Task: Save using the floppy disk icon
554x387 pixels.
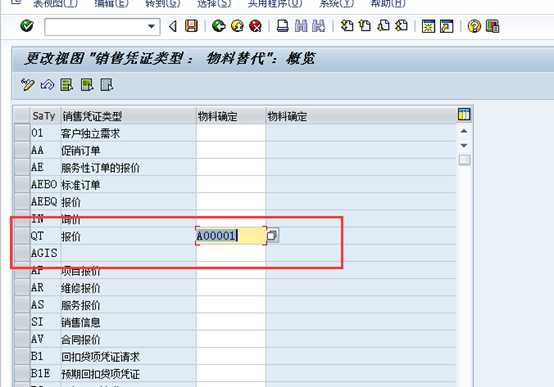Action: (191, 26)
